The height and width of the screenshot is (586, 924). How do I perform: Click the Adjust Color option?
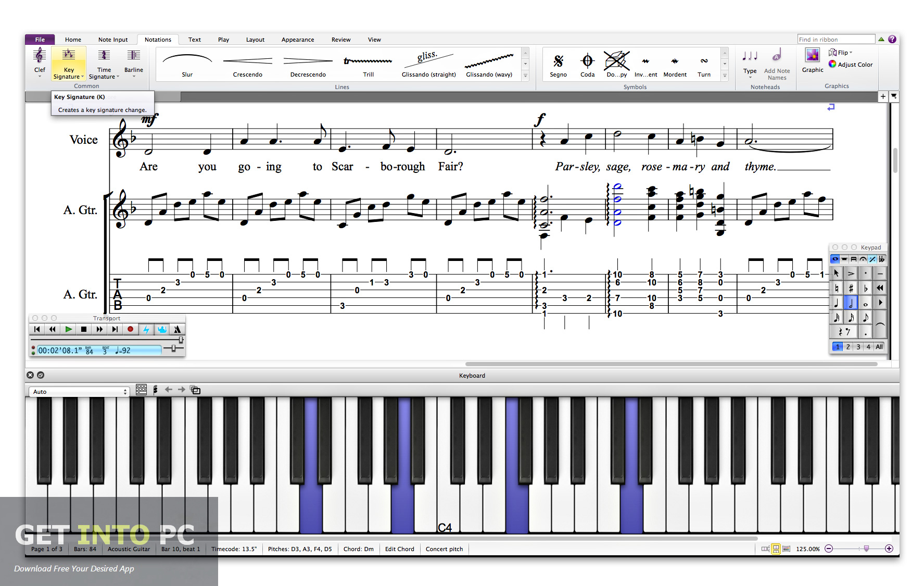pos(851,64)
